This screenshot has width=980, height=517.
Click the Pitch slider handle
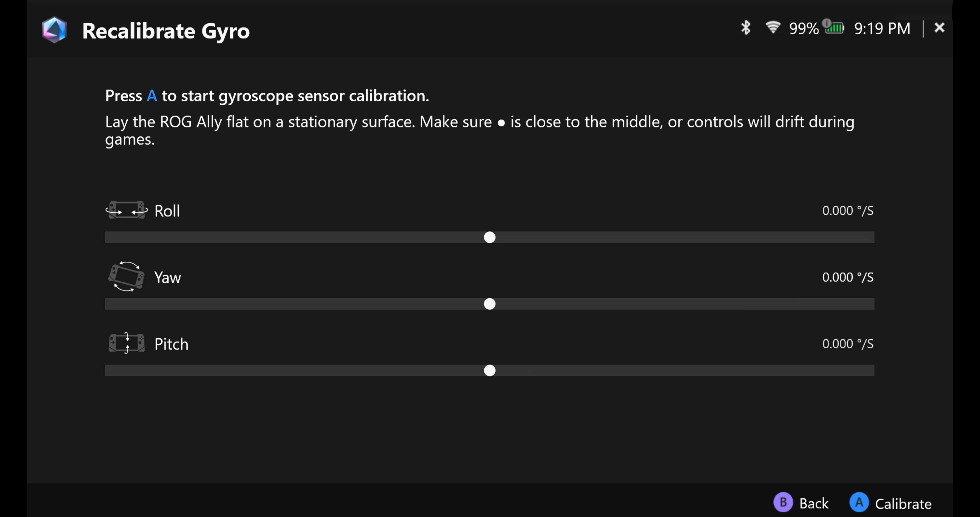490,370
